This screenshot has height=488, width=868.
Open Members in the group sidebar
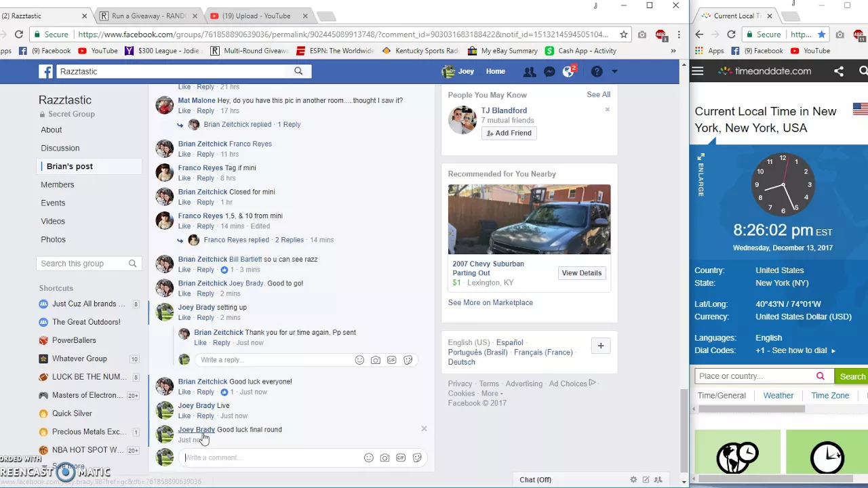point(58,184)
